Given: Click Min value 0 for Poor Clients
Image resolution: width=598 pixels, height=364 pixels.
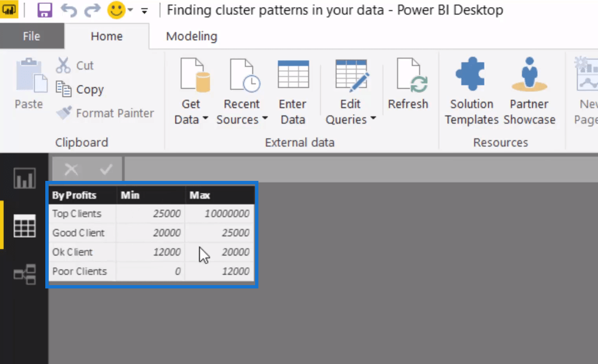Looking at the screenshot, I should [151, 271].
